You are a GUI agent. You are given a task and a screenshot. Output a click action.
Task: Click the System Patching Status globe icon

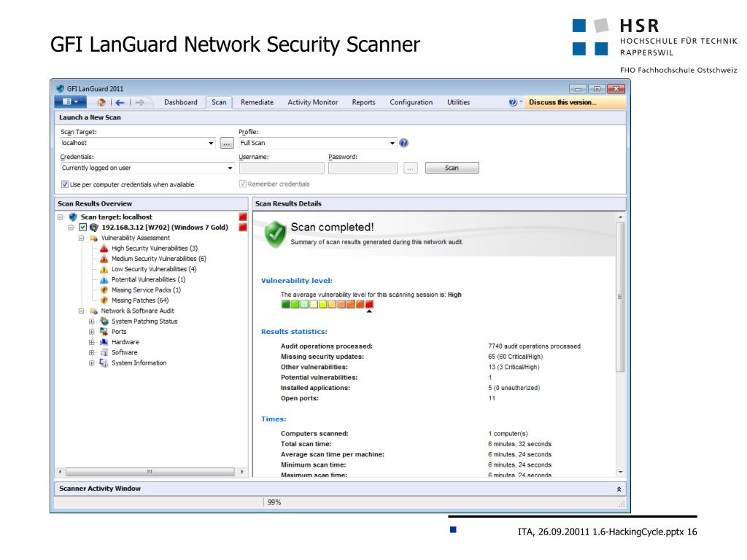pyautogui.click(x=104, y=322)
